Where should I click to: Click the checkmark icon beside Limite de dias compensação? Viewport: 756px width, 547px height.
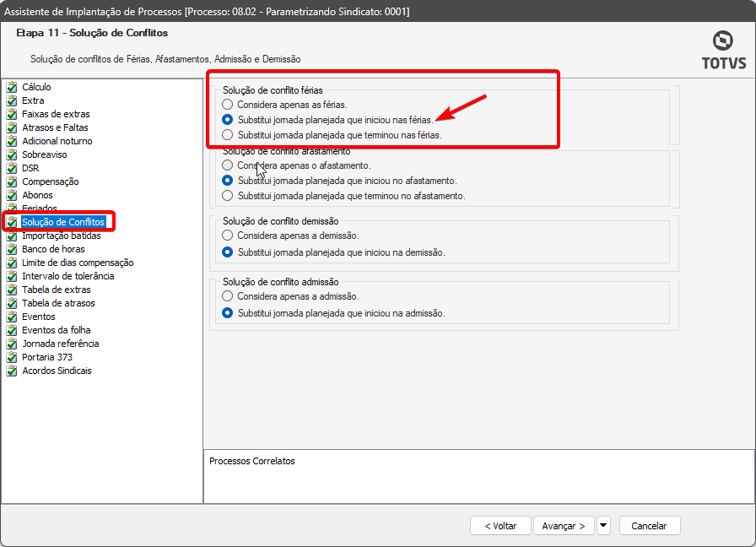point(12,263)
